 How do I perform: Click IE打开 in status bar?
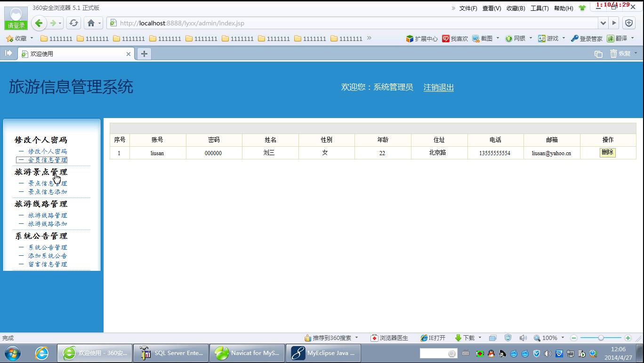pos(433,338)
